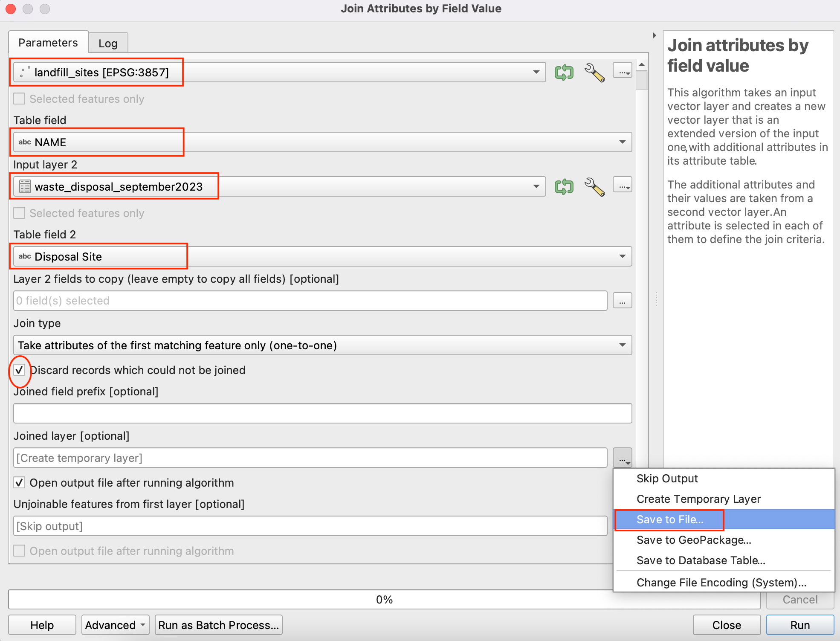Open advanced options wrench for landfill_sites layer
This screenshot has height=641, width=840.
[x=594, y=73]
